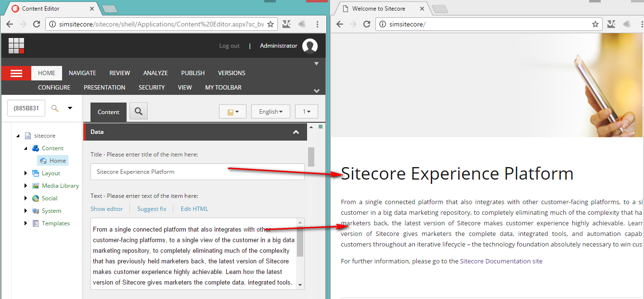Screen dimensions: 644x299
Task: Open the search tab with magnifier icon
Action: click(x=139, y=111)
